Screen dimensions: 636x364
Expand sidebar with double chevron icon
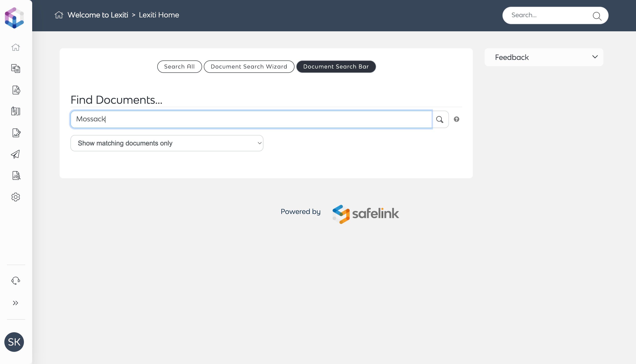[15, 303]
